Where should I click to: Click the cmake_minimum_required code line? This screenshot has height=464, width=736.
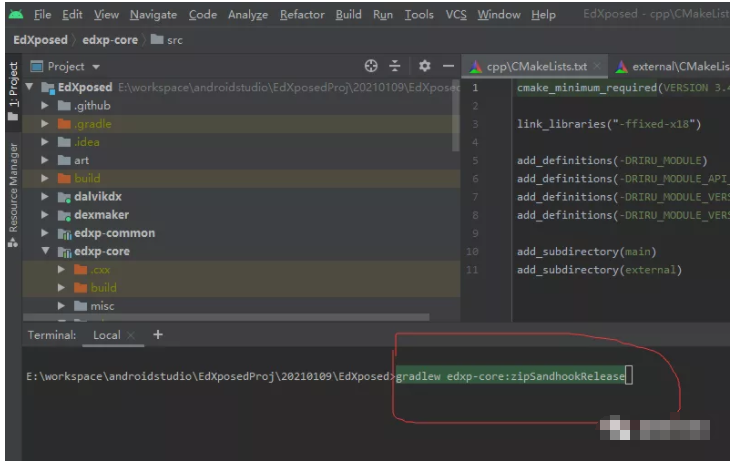click(623, 88)
